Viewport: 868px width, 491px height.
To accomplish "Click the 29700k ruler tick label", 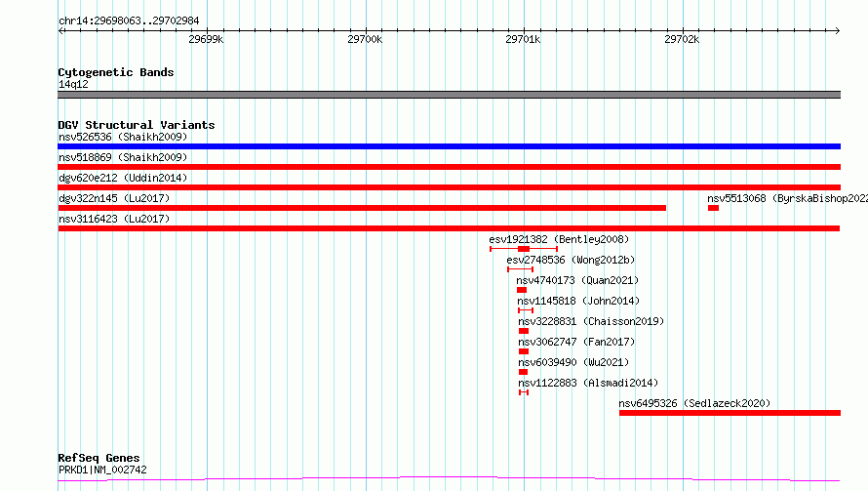I will pos(365,39).
